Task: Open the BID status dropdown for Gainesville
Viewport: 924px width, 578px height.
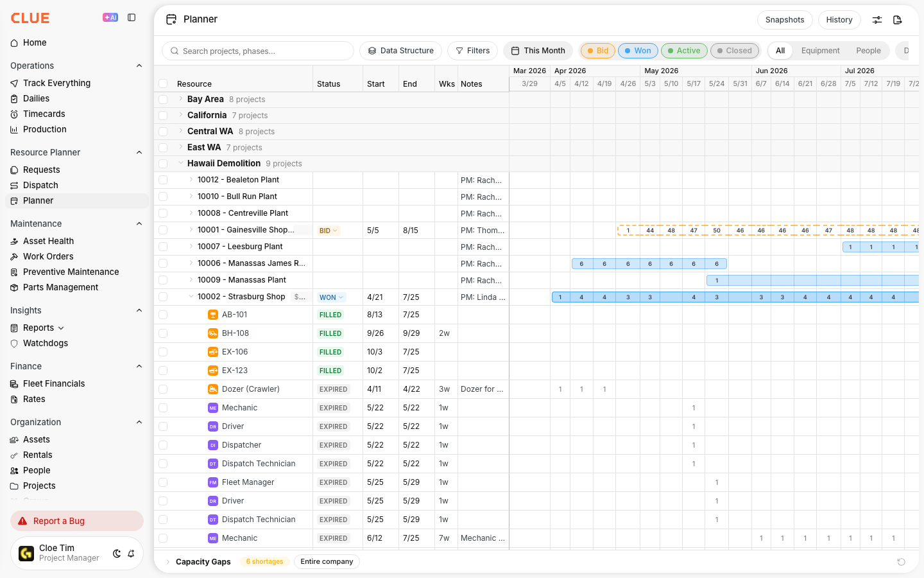Action: 328,231
